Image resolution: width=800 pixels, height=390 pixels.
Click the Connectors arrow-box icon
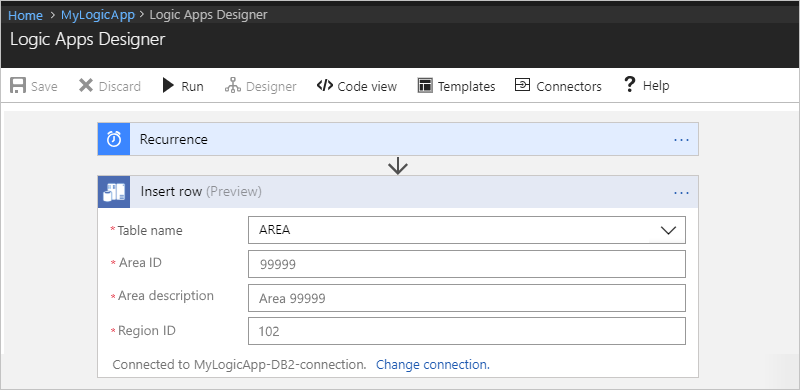(522, 85)
